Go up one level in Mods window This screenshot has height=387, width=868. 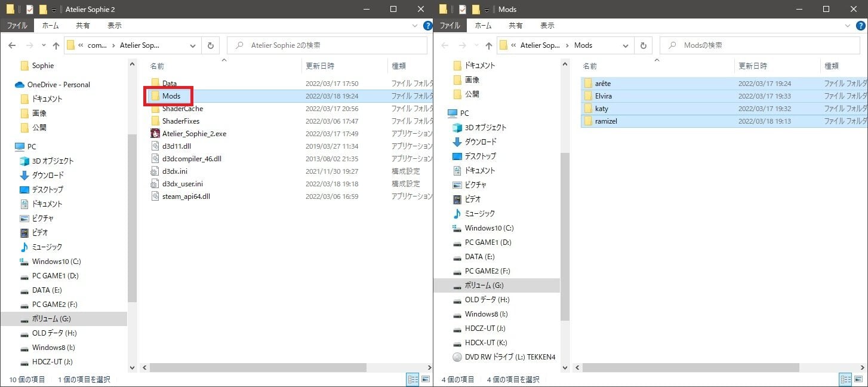489,45
